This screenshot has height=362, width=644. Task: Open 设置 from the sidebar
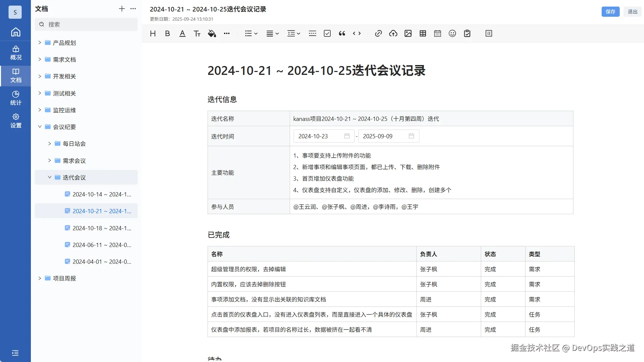(x=15, y=121)
